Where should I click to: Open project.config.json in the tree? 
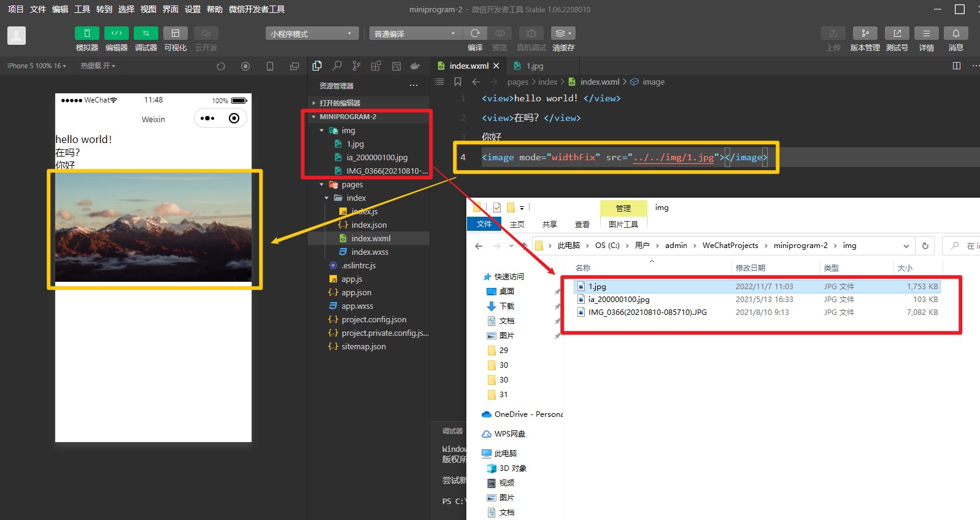click(374, 319)
